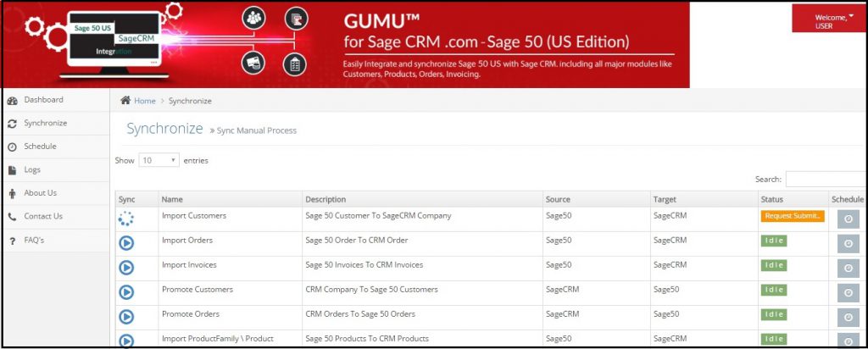Click the Request Submit status badge

coord(793,216)
